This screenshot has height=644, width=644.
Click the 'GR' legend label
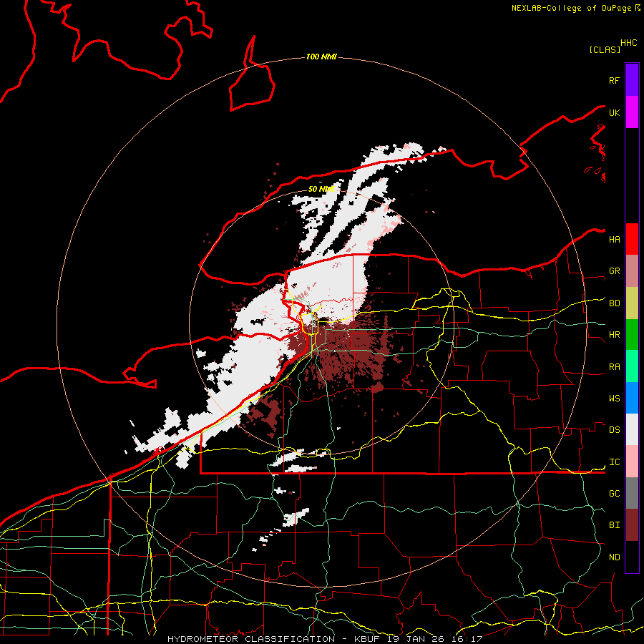click(615, 271)
